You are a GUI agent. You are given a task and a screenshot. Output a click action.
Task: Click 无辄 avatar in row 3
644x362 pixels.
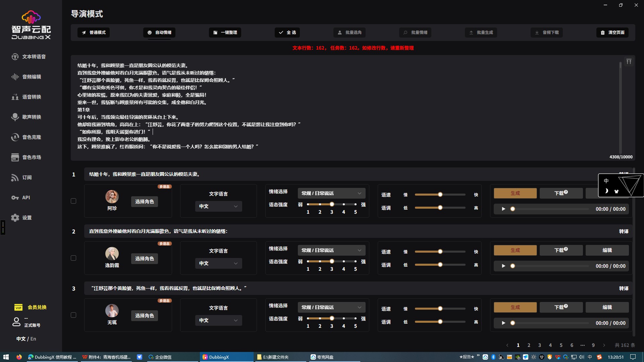112,311
